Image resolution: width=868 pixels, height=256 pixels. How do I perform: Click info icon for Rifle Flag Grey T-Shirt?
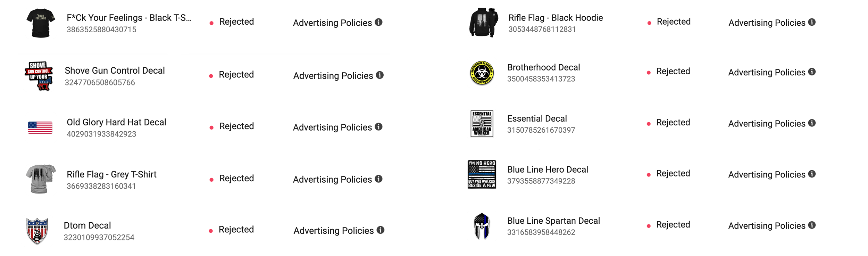click(x=378, y=179)
